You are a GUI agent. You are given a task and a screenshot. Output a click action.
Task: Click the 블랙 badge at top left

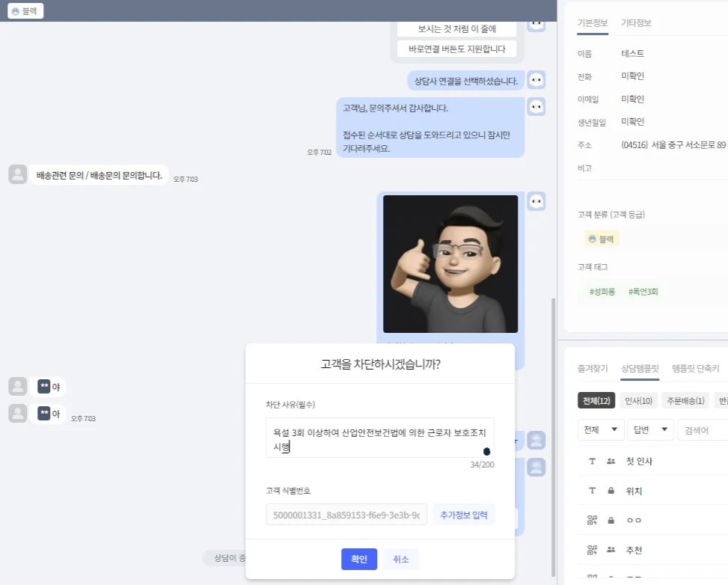(23, 10)
